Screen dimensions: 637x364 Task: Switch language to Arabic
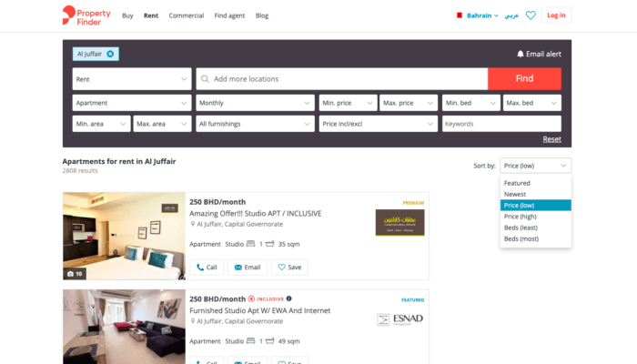click(x=511, y=15)
